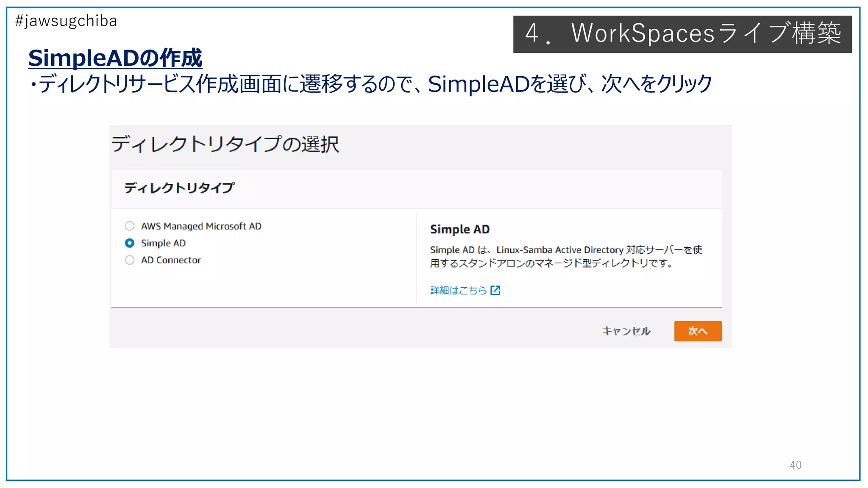Click the Simple AD description heading

(460, 229)
